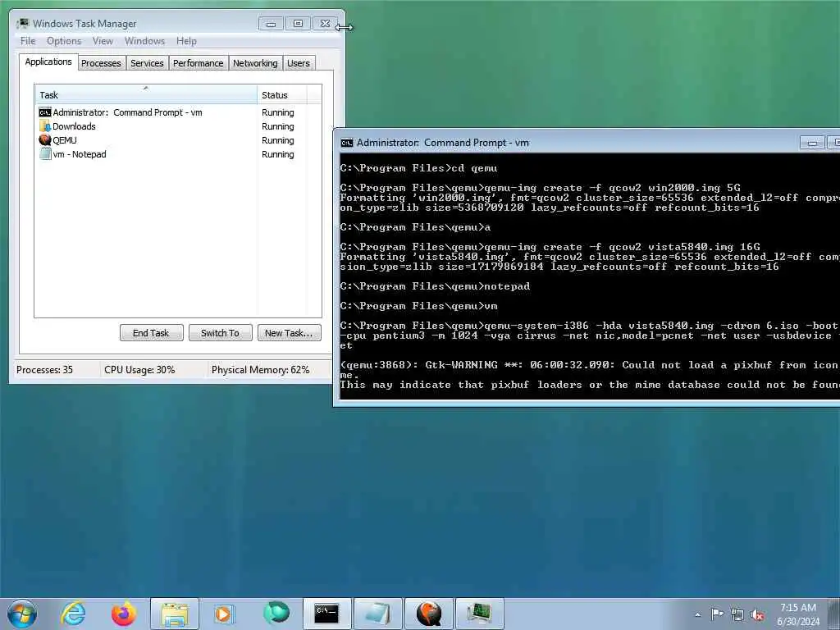Switch to the Users tab
This screenshot has height=630, width=840.
tap(299, 63)
